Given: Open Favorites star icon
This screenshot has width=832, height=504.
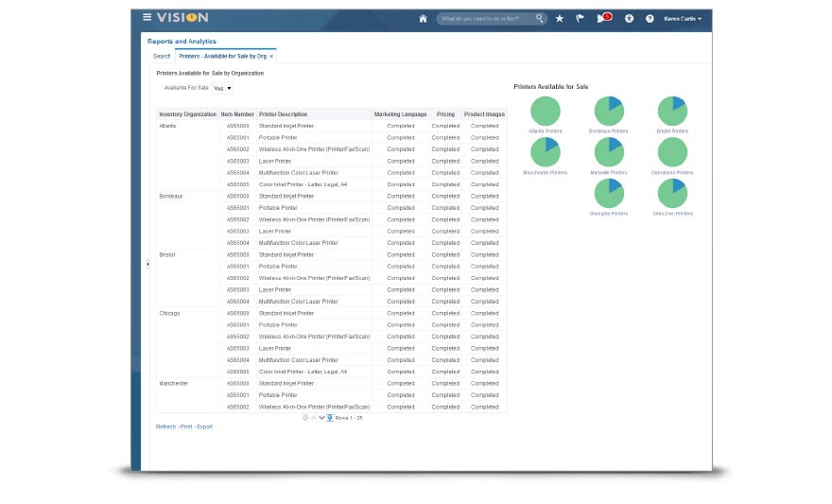Looking at the screenshot, I should click(x=560, y=18).
